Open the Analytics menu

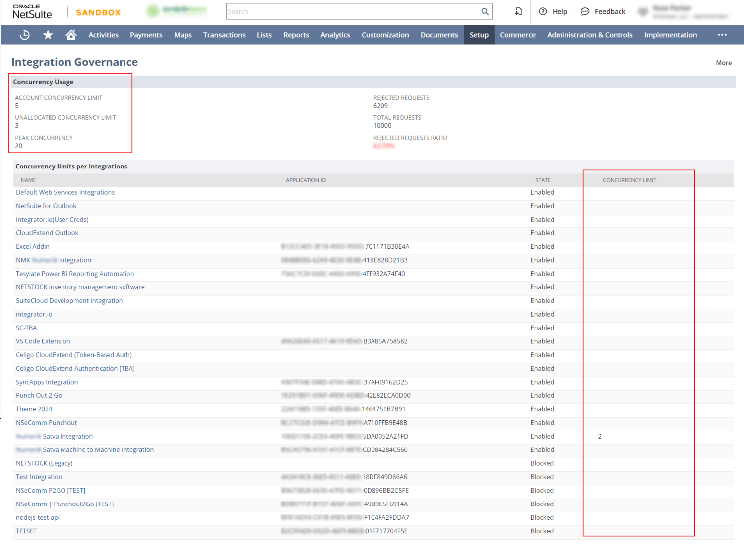[335, 35]
